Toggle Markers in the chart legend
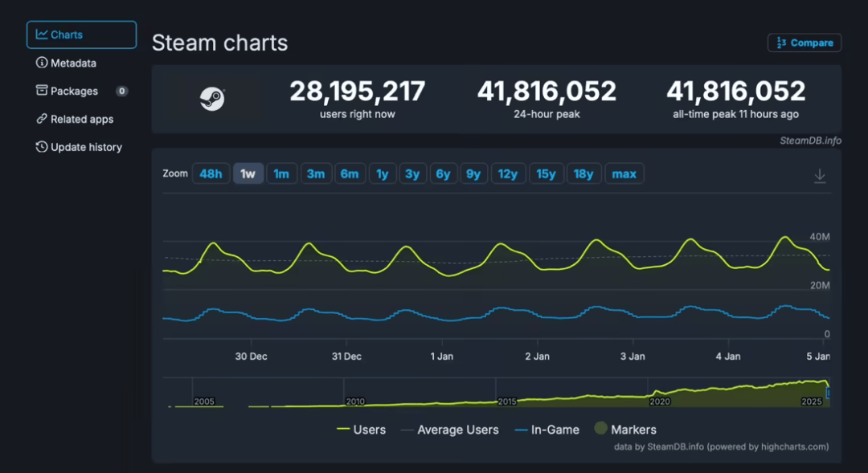The height and width of the screenshot is (473, 868). (x=624, y=430)
